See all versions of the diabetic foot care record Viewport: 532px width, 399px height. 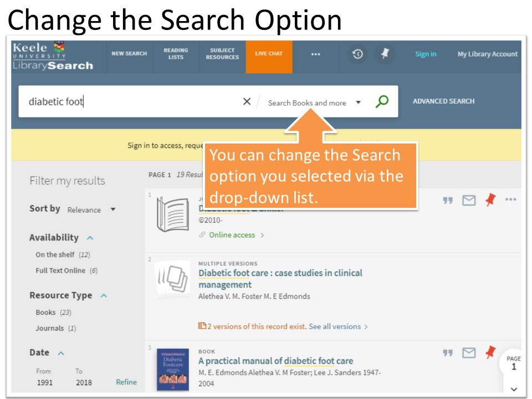tap(335, 326)
